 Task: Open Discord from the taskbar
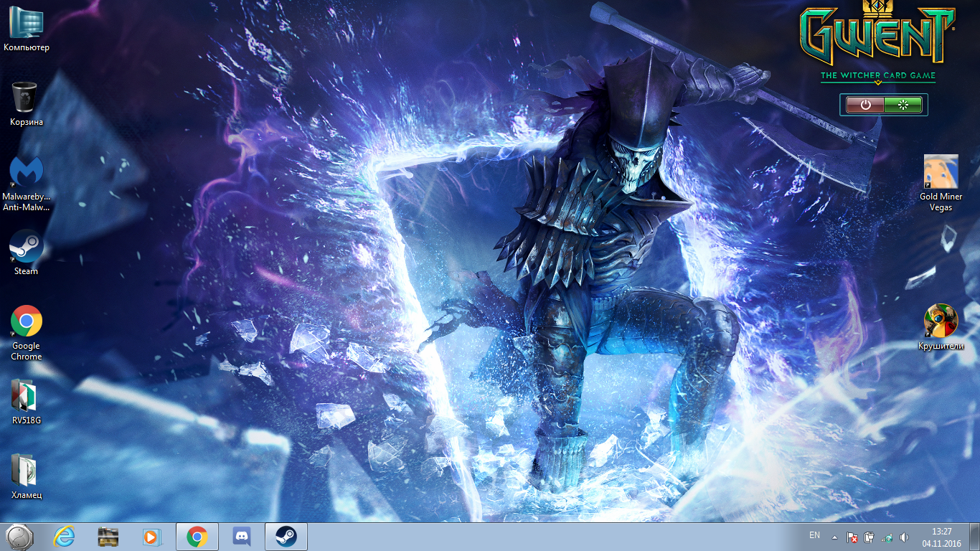tap(242, 537)
